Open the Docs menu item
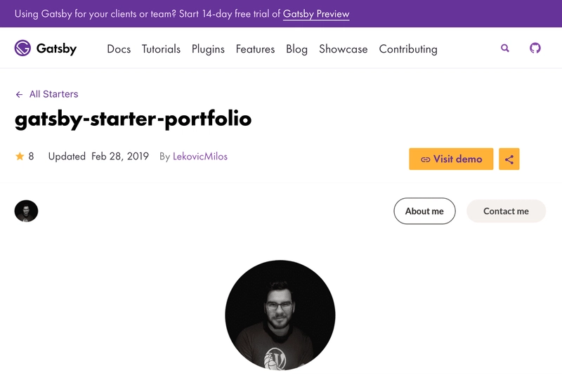 119,48
